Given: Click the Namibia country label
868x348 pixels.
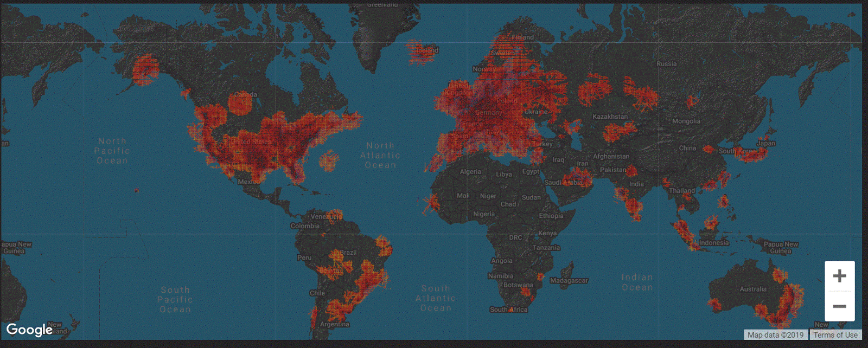Looking at the screenshot, I should (x=500, y=276).
